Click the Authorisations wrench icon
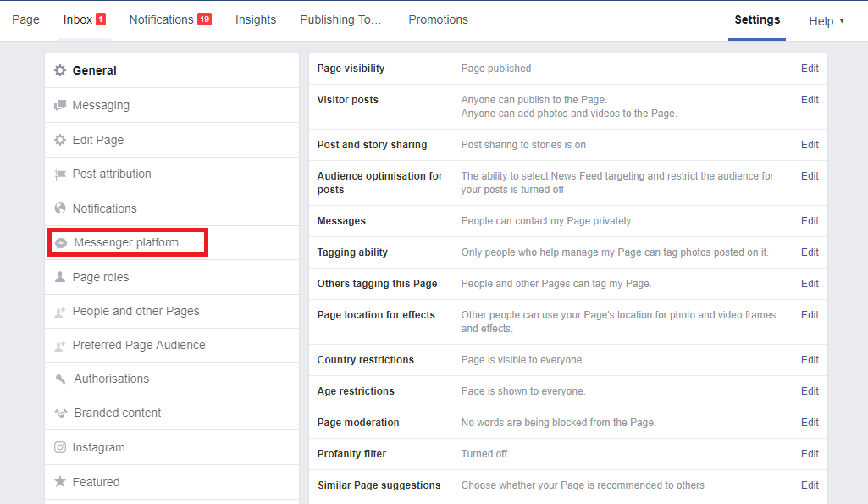 [x=61, y=379]
